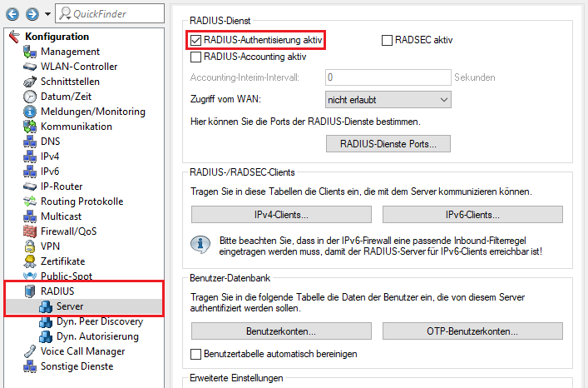588x388 pixels.
Task: Click the QuickFinder search field
Action: (x=110, y=13)
